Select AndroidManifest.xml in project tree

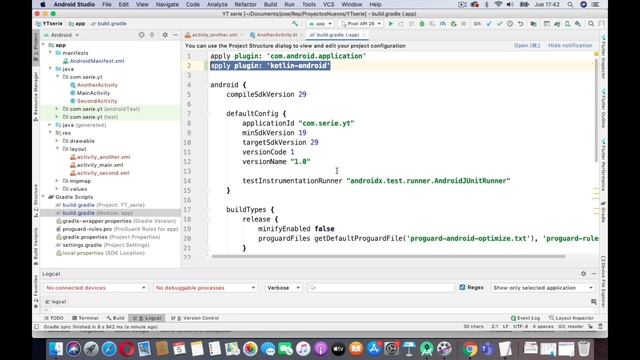[x=97, y=61]
